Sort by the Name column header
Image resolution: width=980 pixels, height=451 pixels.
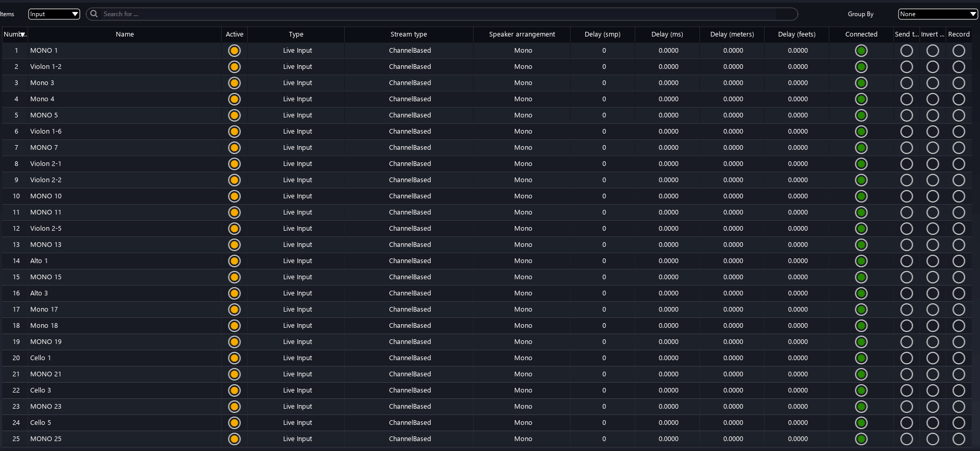(125, 34)
